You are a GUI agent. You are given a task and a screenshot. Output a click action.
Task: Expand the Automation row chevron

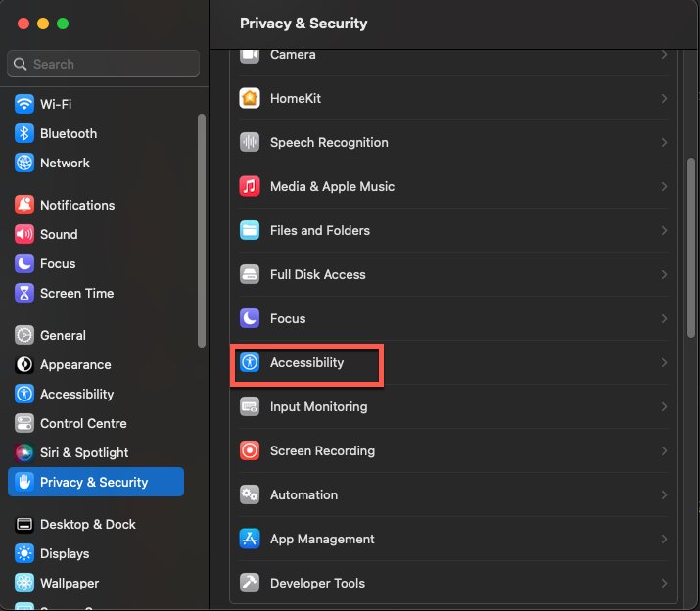[x=665, y=494]
